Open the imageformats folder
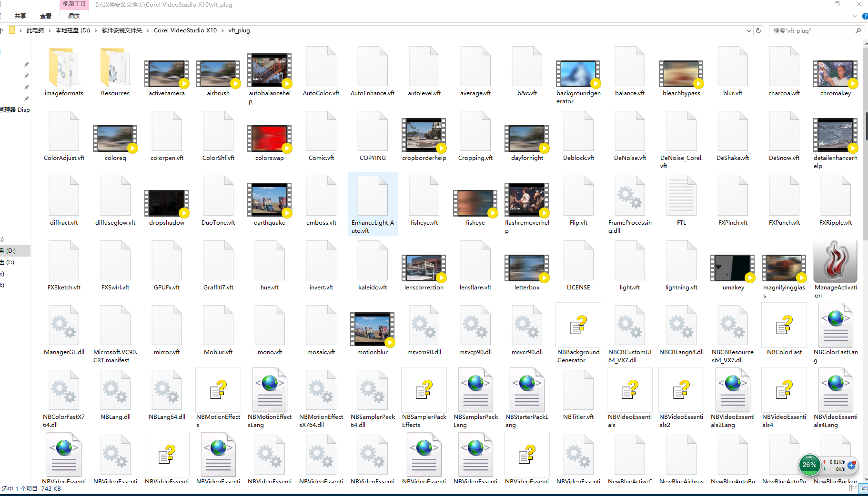This screenshot has width=868, height=496. [64, 71]
